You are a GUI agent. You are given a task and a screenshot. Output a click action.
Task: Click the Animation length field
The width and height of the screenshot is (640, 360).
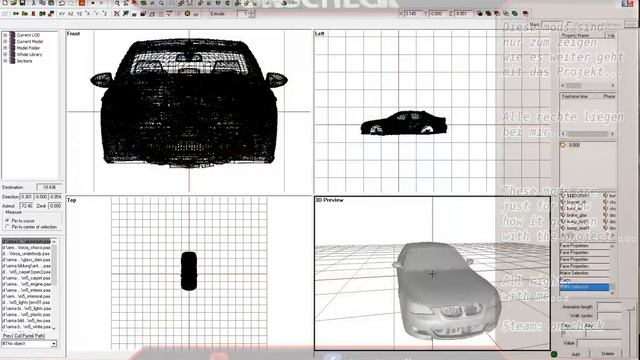[x=609, y=307]
